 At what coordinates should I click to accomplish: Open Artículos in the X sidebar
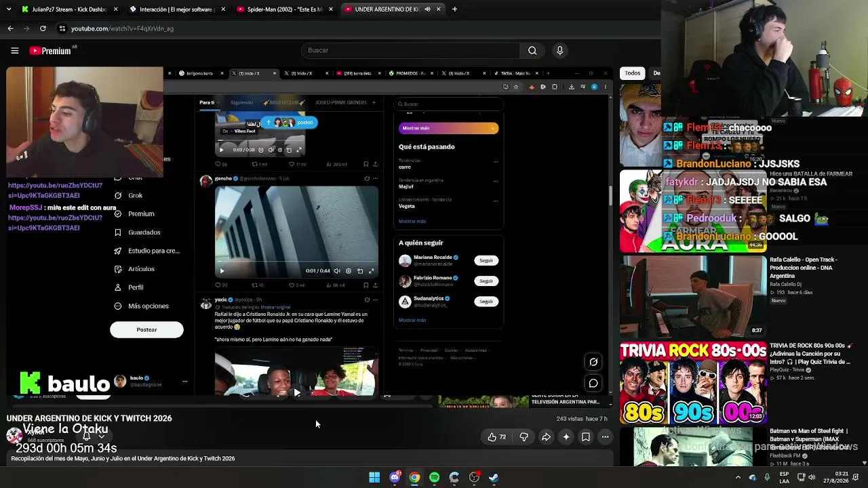[x=134, y=269]
